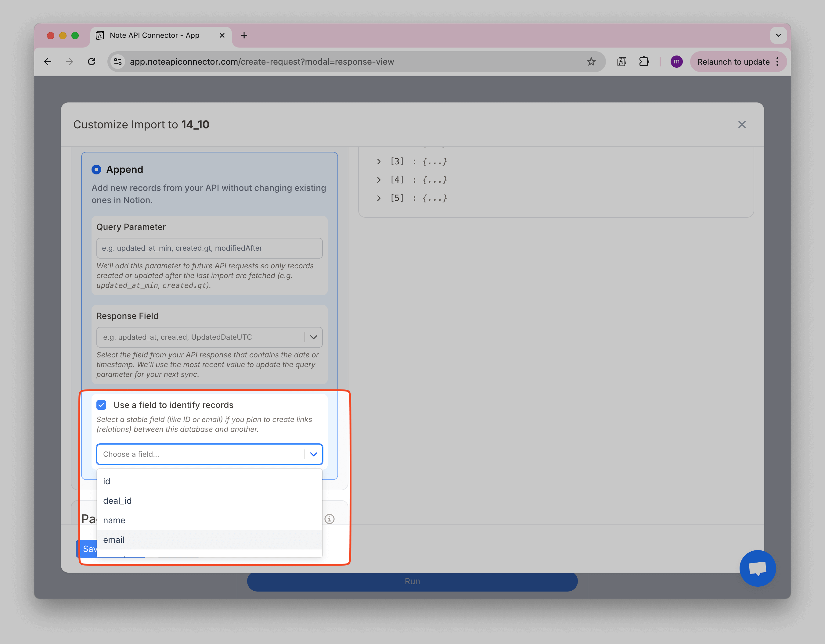Select the Append radio option
Screen dimensions: 825x644
[x=96, y=170]
